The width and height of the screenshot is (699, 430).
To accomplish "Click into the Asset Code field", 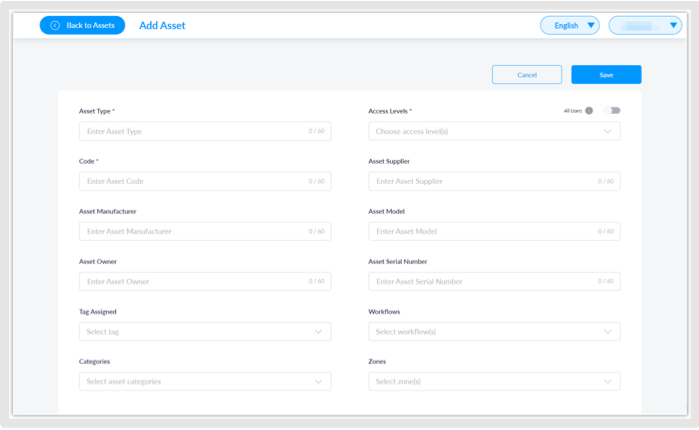I will coord(190,181).
